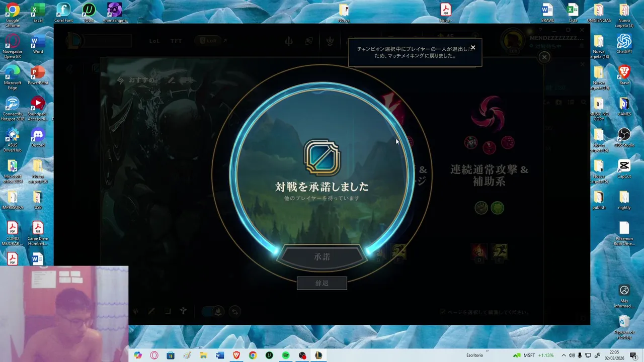Switch to Spotify in the taskbar

pyautogui.click(x=285, y=355)
